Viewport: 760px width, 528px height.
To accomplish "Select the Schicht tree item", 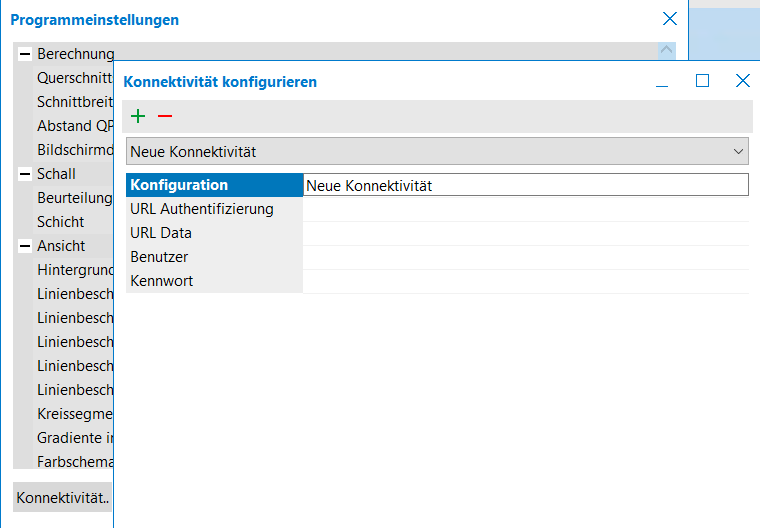I will 61,222.
